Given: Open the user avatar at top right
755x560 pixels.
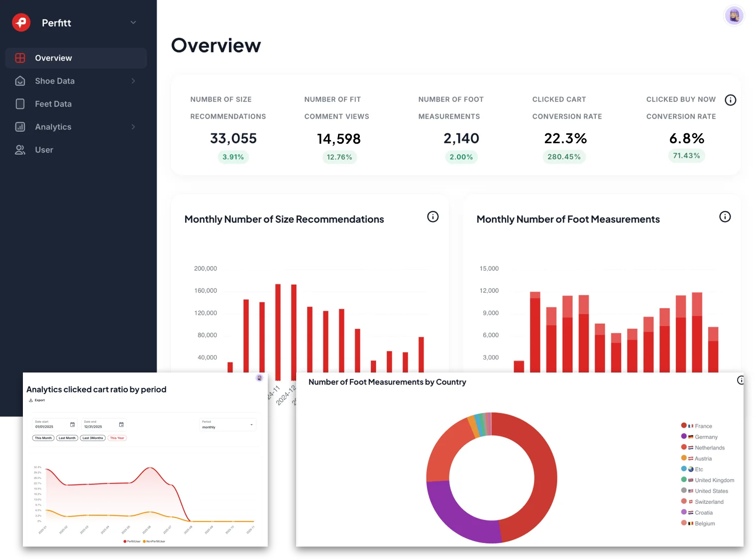Looking at the screenshot, I should tap(734, 16).
